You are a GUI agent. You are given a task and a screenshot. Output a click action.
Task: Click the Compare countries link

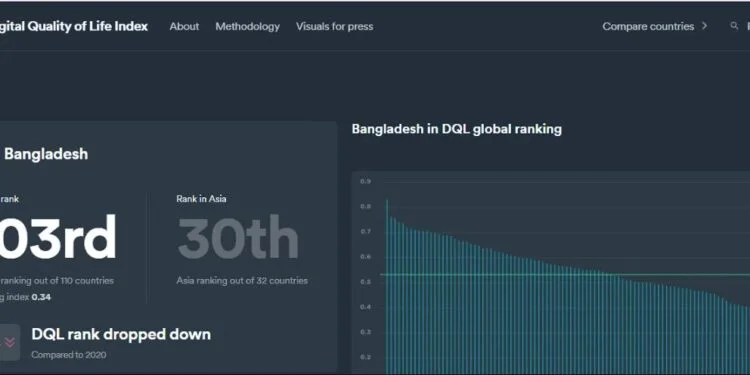click(x=648, y=26)
